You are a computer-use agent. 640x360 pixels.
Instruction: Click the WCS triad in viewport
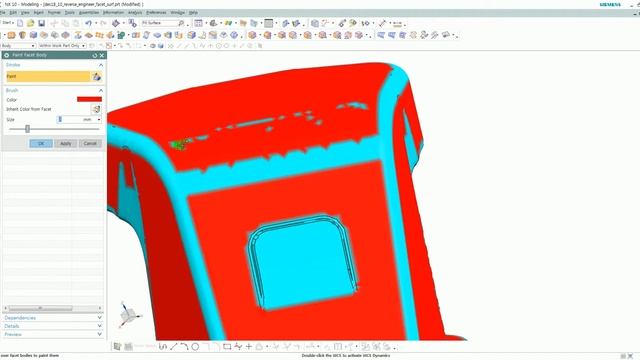[x=129, y=315]
